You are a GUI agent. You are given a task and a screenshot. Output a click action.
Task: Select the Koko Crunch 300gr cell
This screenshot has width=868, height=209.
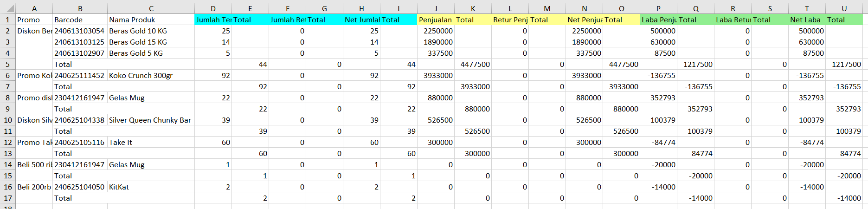click(x=141, y=75)
